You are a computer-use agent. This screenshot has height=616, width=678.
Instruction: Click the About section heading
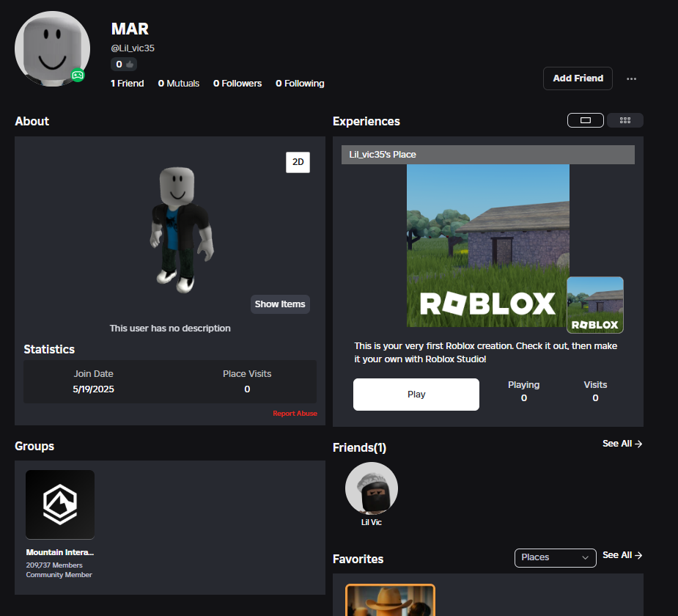click(x=32, y=122)
